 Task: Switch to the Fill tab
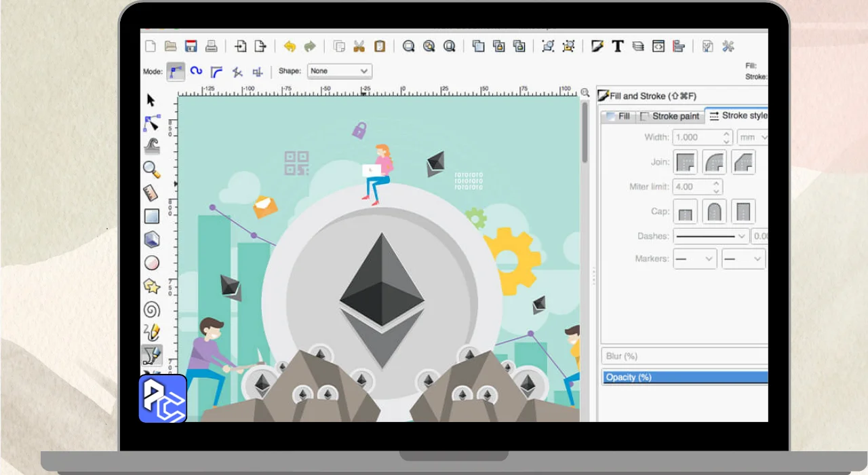pyautogui.click(x=617, y=116)
